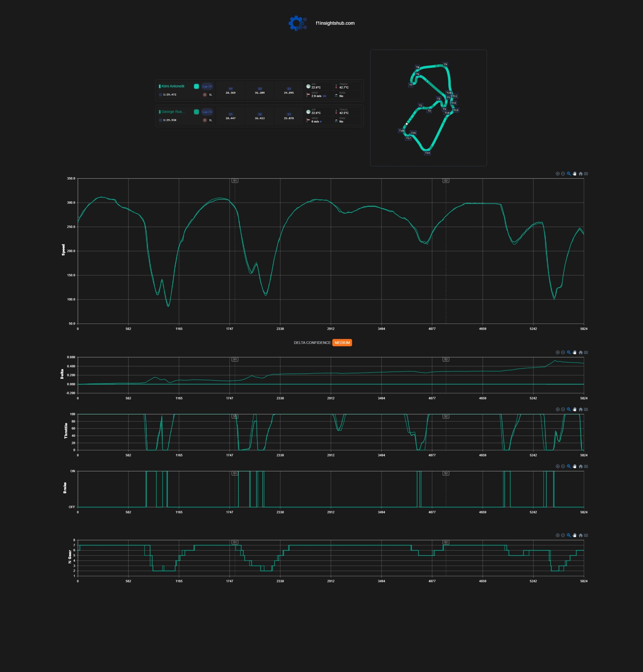
Task: Click the white start position dot on track
Action: point(407,124)
